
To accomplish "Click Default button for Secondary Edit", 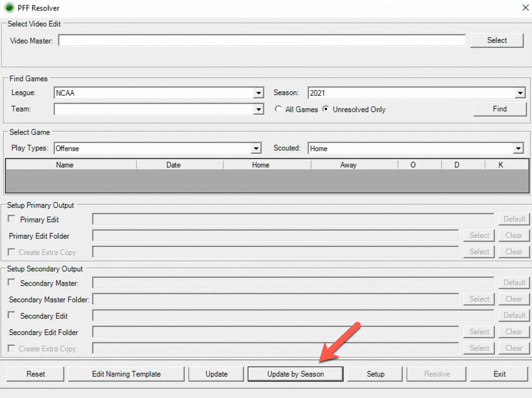I will point(514,316).
